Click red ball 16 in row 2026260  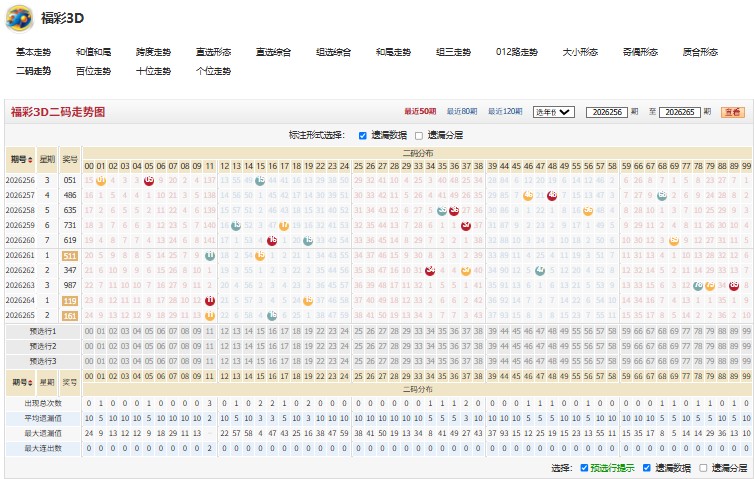(x=272, y=240)
